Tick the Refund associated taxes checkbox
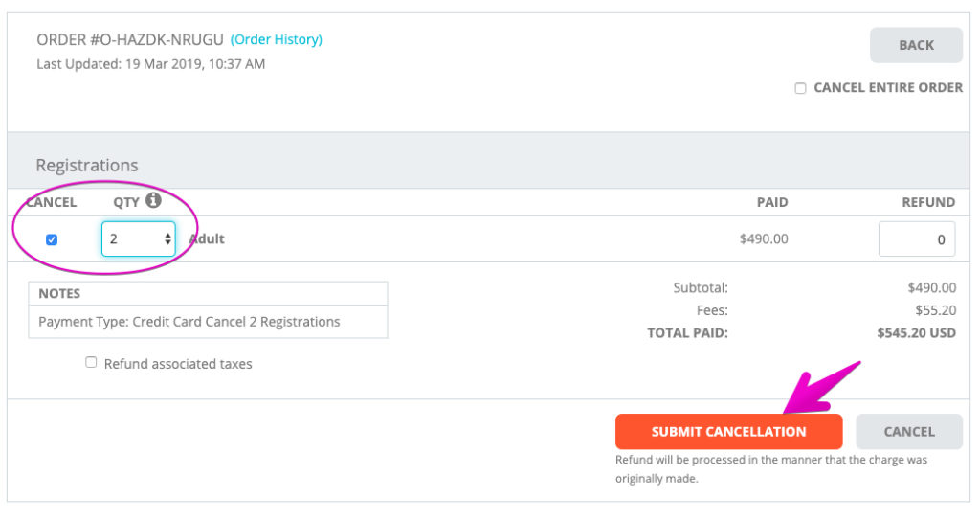This screenshot has width=980, height=521. click(91, 362)
